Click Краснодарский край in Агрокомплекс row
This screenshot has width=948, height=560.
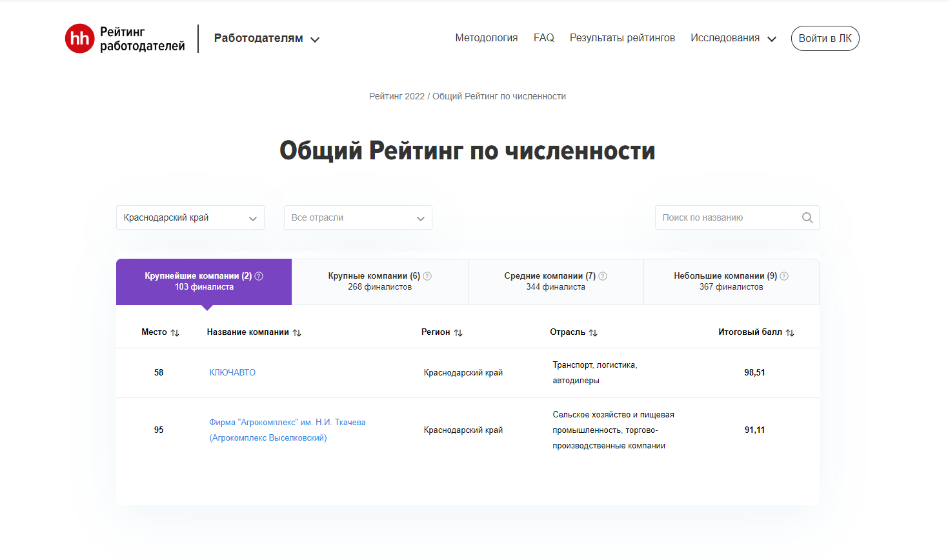coord(463,430)
